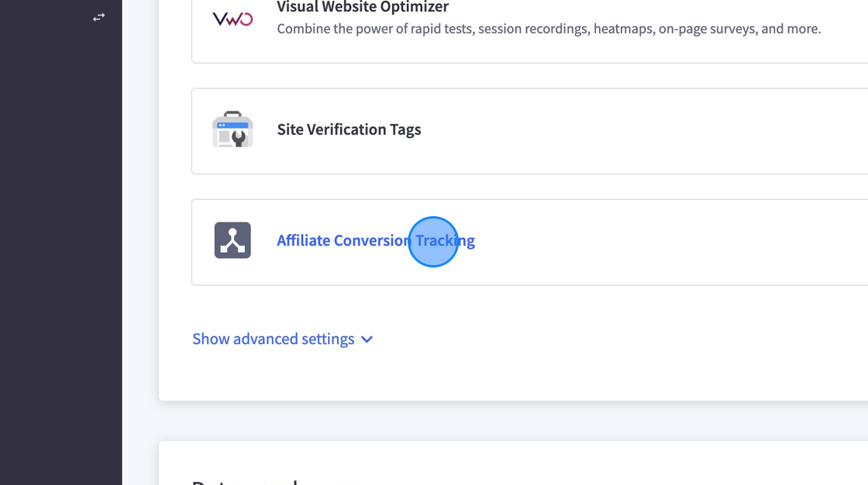Open the Affiliate Conversion Tracking link
The width and height of the screenshot is (868, 485).
tap(376, 240)
